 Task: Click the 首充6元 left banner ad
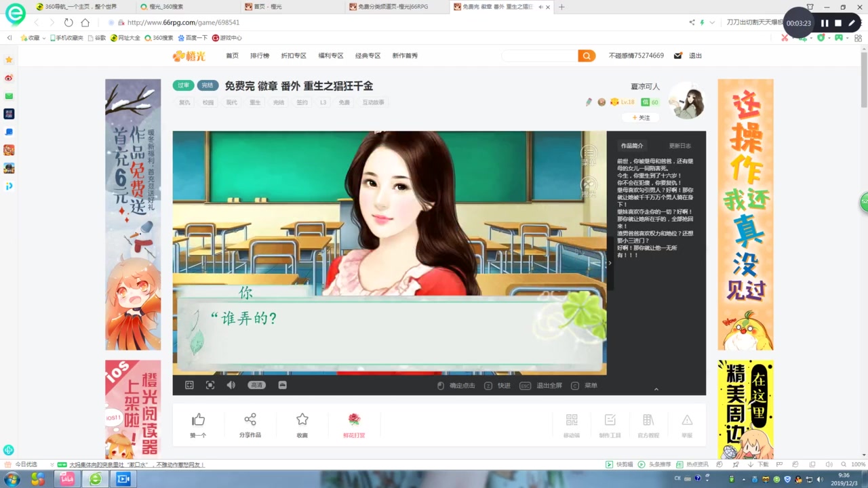[x=133, y=214]
